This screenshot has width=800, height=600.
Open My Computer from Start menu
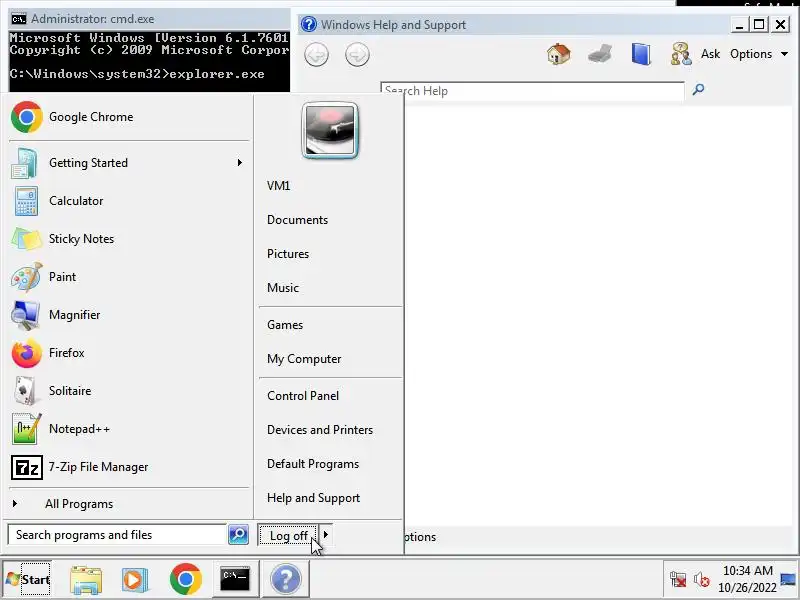point(330,359)
